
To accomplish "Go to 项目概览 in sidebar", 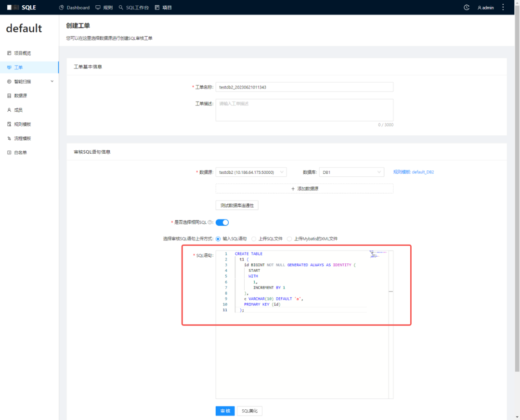I will (x=29, y=53).
